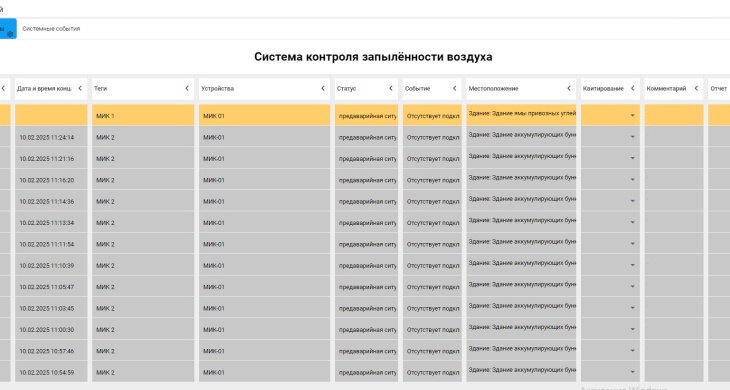The height and width of the screenshot is (390, 730).
Task: Click date 10.02.2025 10:57:46
Action: [x=47, y=351]
